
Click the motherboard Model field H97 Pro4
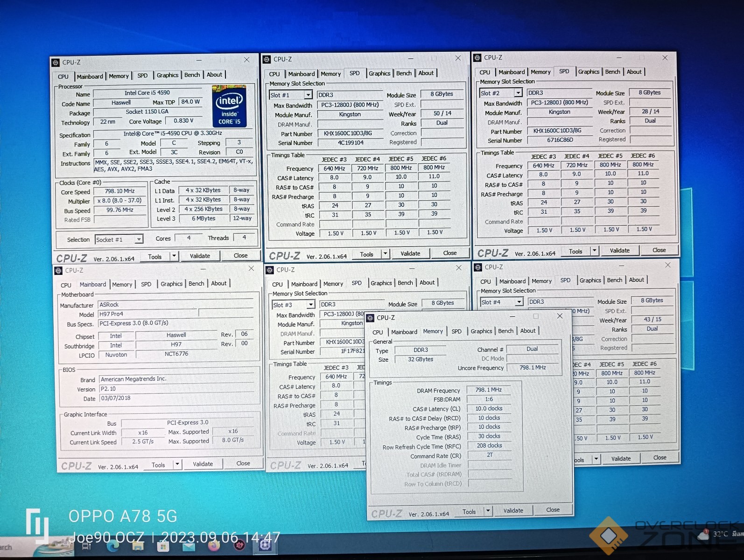148,314
